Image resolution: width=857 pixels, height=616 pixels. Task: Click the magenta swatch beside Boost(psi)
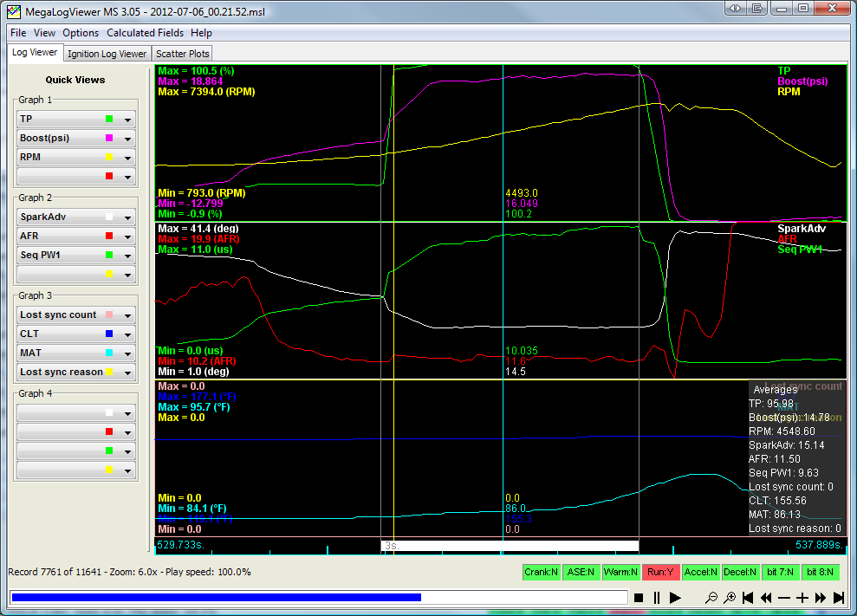[108, 139]
